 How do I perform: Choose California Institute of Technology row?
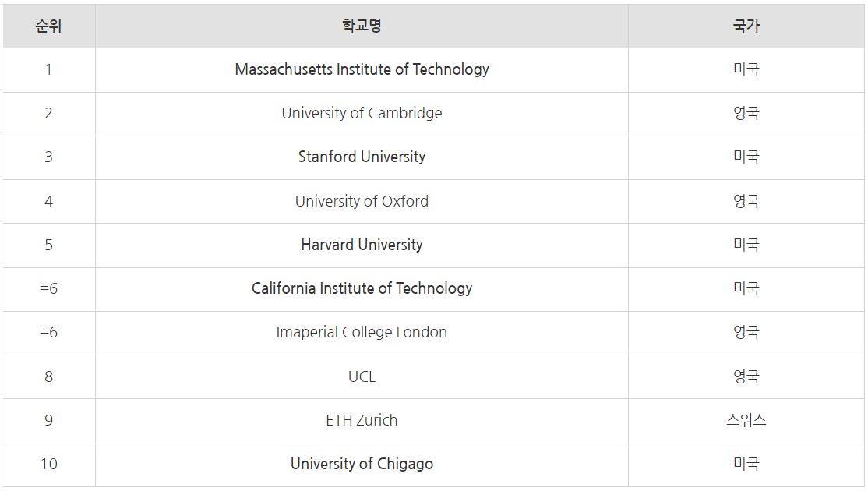[x=362, y=288]
